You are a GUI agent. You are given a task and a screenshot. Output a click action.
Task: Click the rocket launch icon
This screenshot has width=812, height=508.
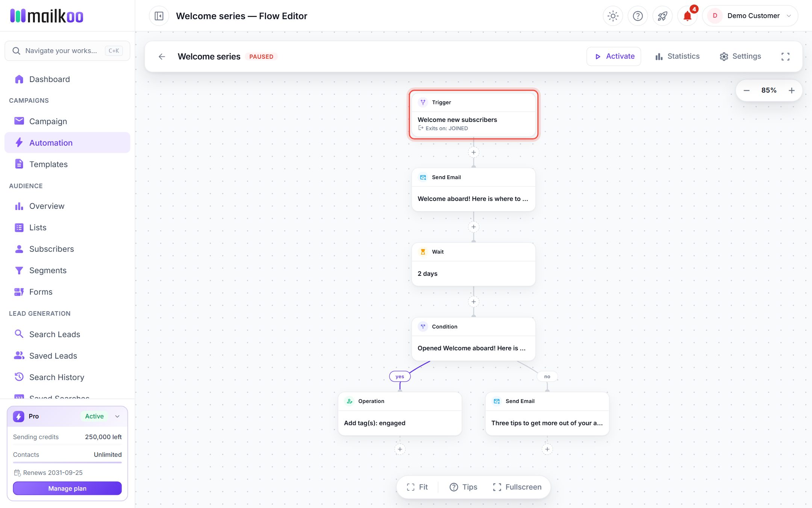coord(662,16)
